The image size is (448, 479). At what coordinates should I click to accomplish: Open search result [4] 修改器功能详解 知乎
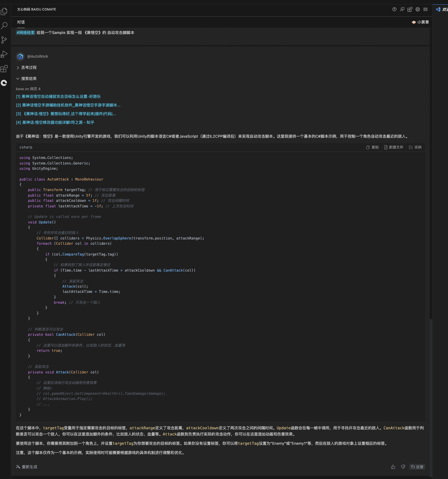(55, 123)
